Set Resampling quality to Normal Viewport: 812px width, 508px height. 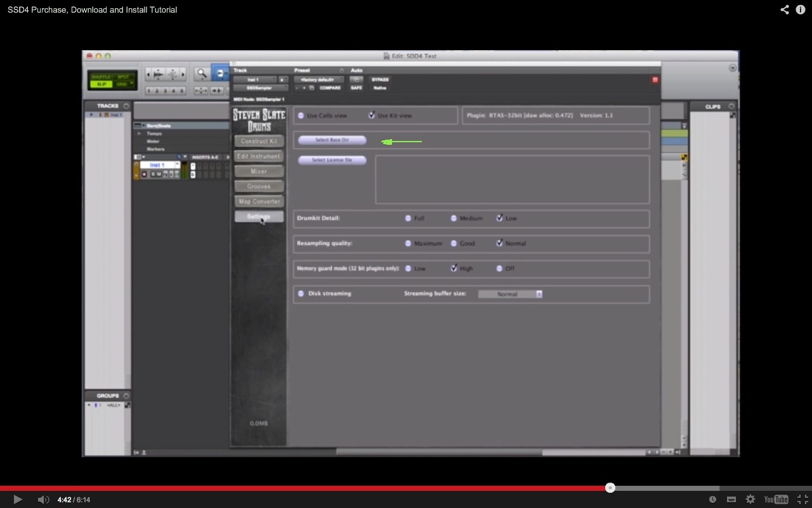(499, 243)
